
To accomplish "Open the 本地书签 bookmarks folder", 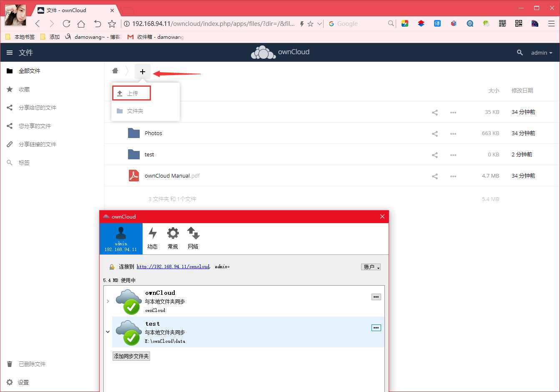I will pos(20,37).
